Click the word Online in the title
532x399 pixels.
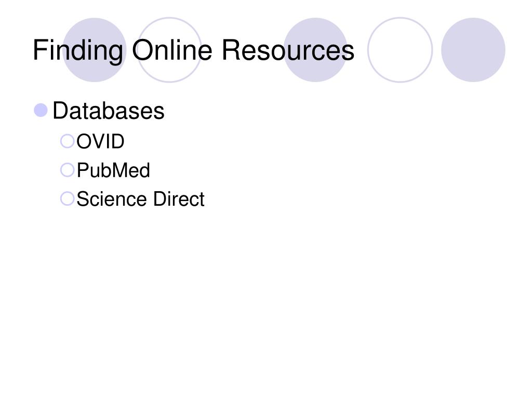[x=172, y=50]
